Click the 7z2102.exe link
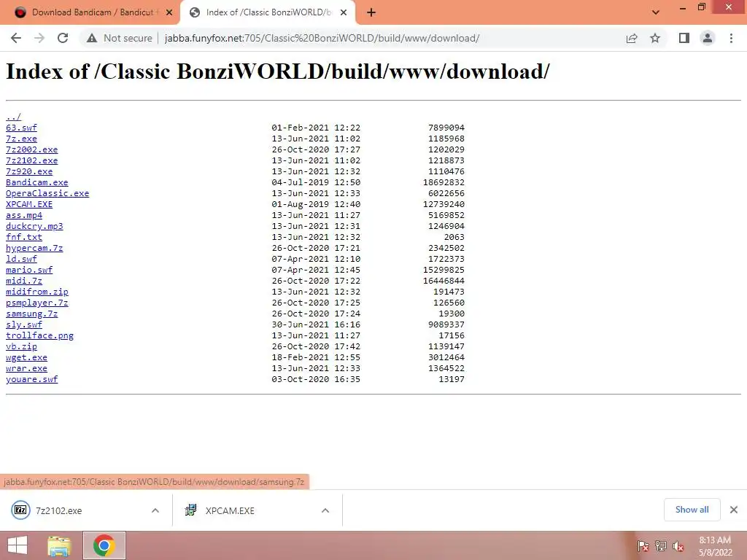The width and height of the screenshot is (747, 560). pos(32,160)
